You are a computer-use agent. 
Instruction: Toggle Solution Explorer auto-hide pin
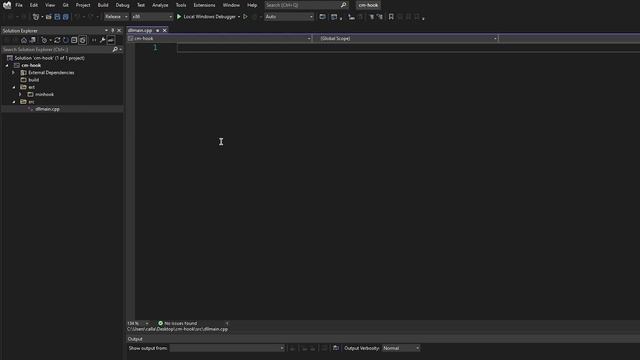pyautogui.click(x=113, y=31)
